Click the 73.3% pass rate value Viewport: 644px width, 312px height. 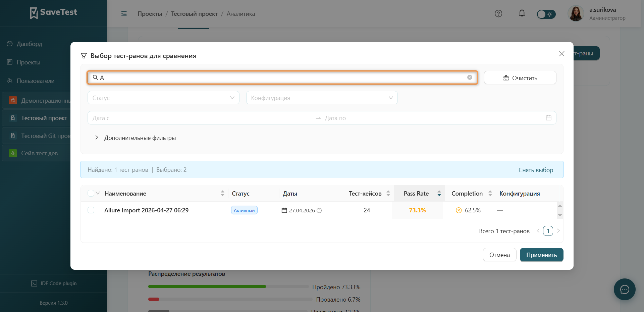tap(417, 210)
